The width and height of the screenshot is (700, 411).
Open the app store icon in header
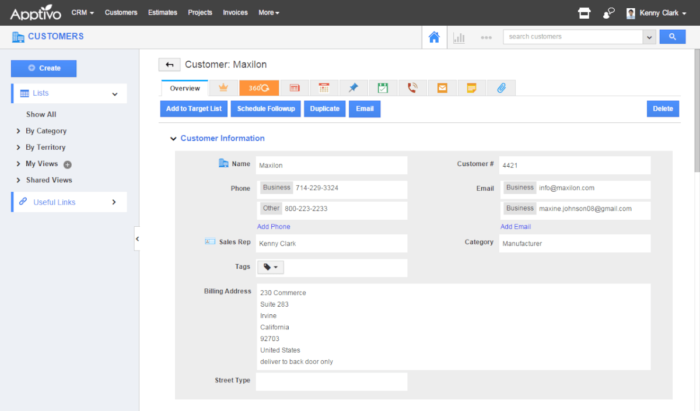point(584,13)
